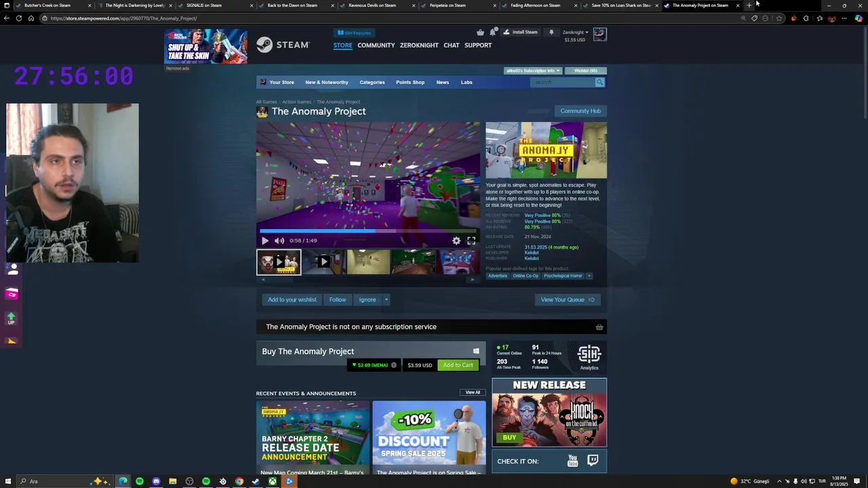Open the MENA lowest price indicator

pos(370,365)
